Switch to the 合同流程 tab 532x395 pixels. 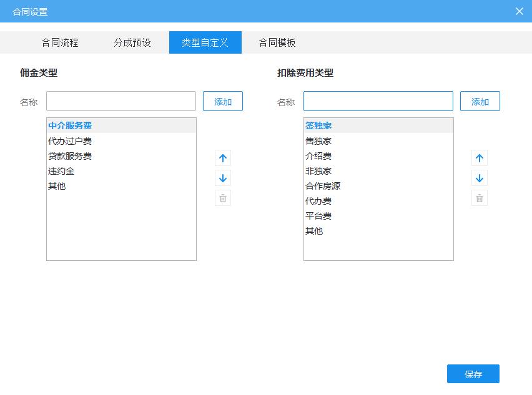[x=59, y=42]
